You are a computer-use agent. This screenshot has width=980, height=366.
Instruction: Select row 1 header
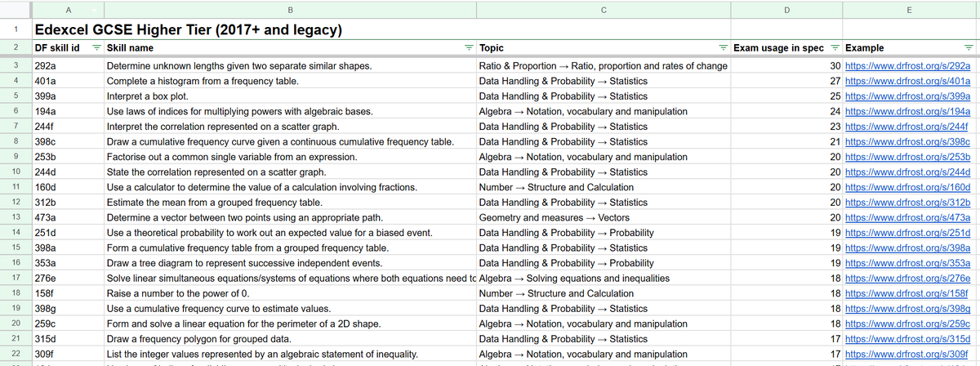pyautogui.click(x=16, y=30)
